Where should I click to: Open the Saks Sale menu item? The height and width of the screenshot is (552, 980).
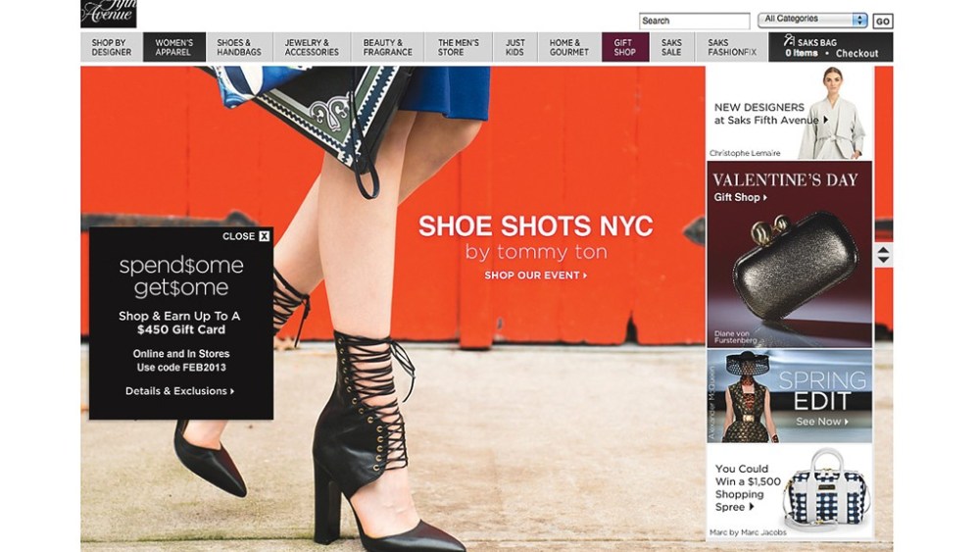(671, 47)
